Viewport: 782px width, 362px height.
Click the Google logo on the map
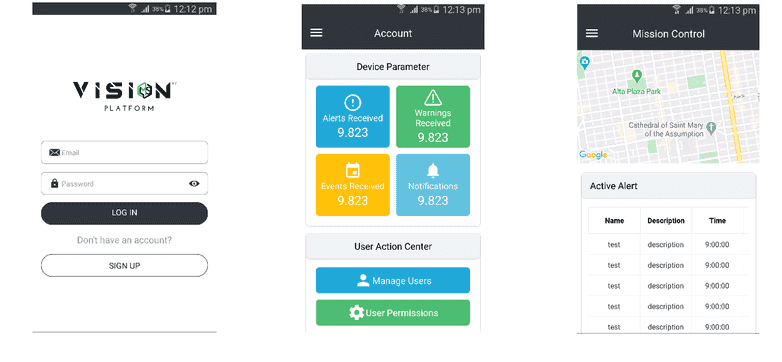click(x=593, y=155)
